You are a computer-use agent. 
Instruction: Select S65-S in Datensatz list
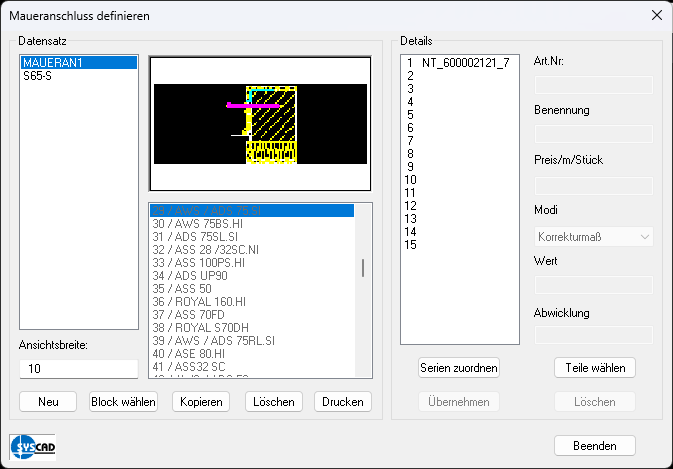(79, 76)
